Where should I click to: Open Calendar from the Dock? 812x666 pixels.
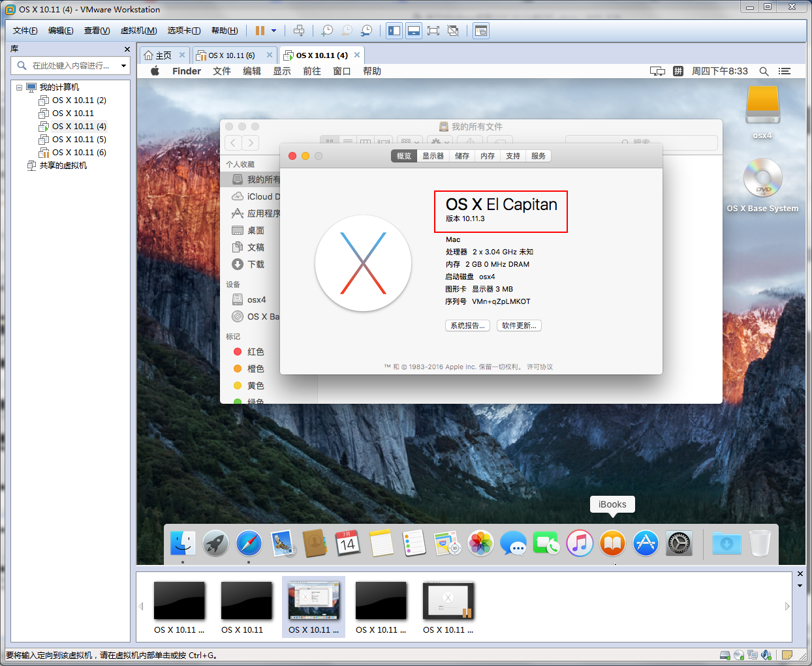(348, 543)
